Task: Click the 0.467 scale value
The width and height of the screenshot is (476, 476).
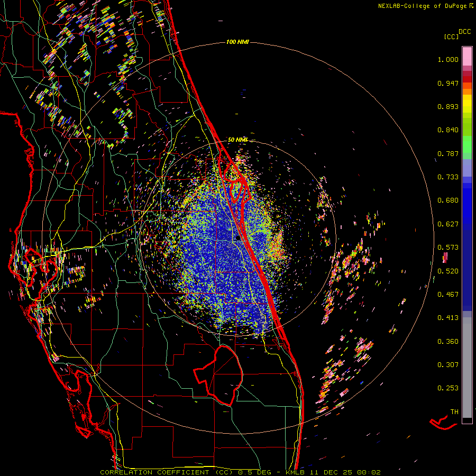Action: (448, 295)
